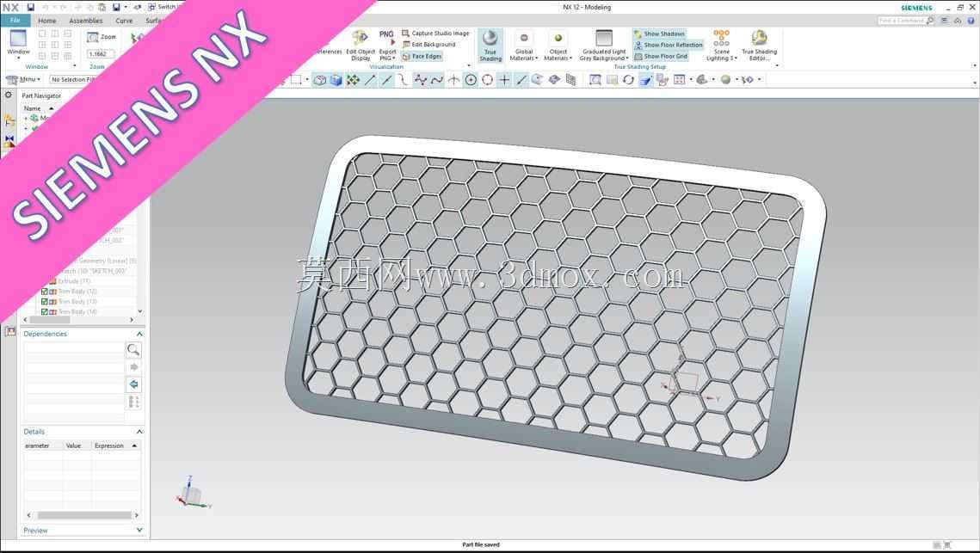980x553 pixels.
Task: Toggle Show Shadows option
Action: pyautogui.click(x=659, y=34)
